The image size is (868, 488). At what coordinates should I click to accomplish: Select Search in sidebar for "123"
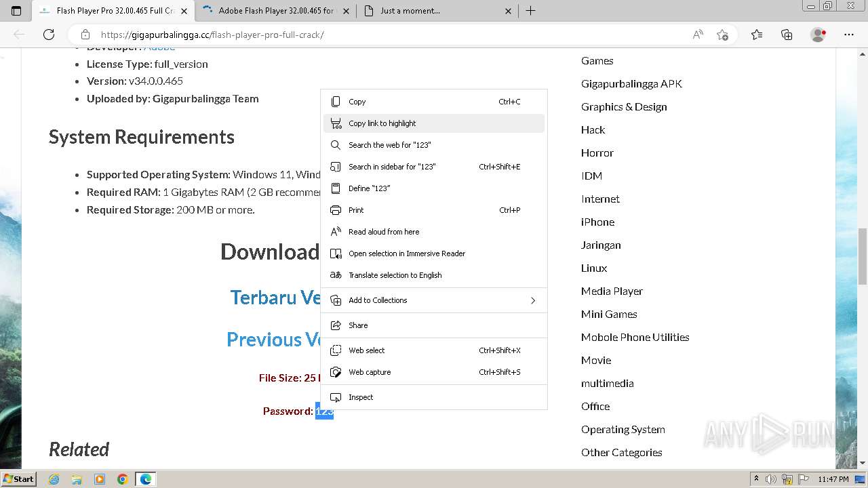point(434,167)
